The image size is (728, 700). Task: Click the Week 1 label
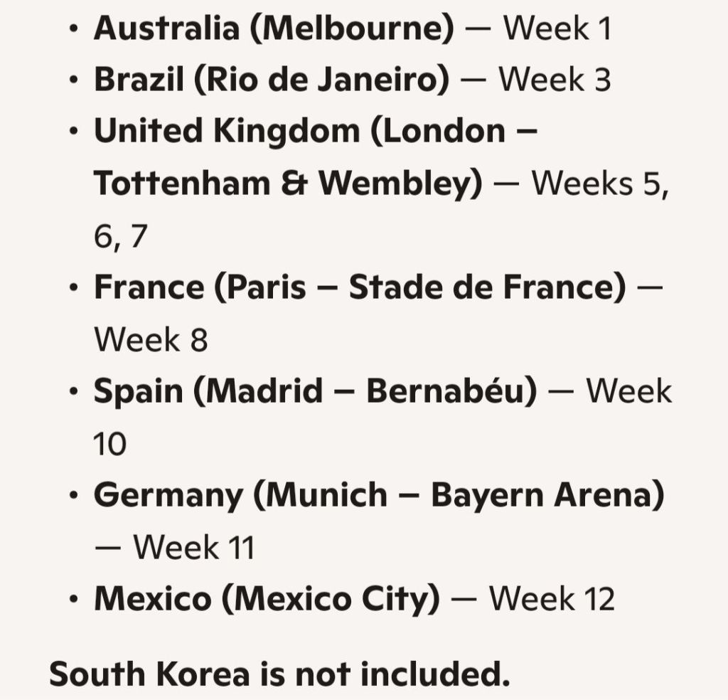557,28
